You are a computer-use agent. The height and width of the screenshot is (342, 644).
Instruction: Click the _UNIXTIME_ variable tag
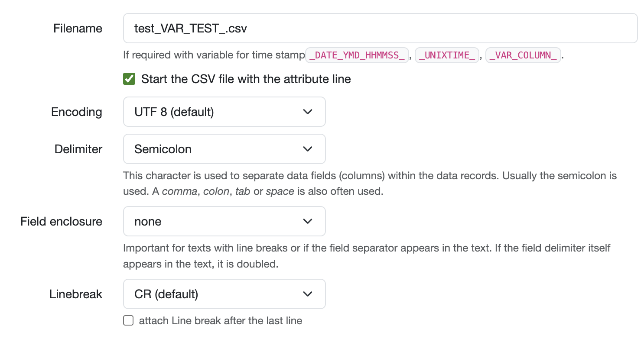point(447,55)
